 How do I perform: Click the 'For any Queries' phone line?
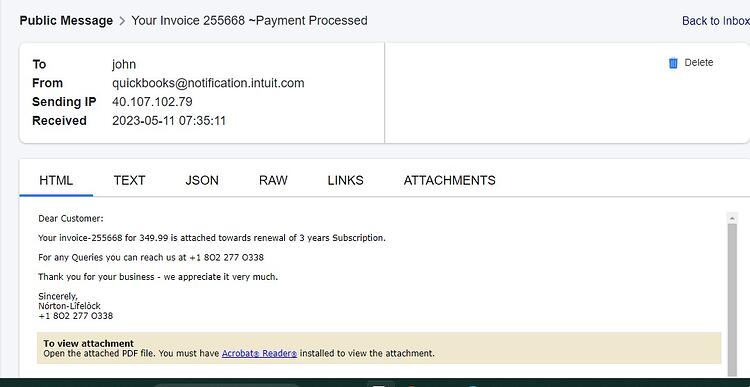point(151,257)
